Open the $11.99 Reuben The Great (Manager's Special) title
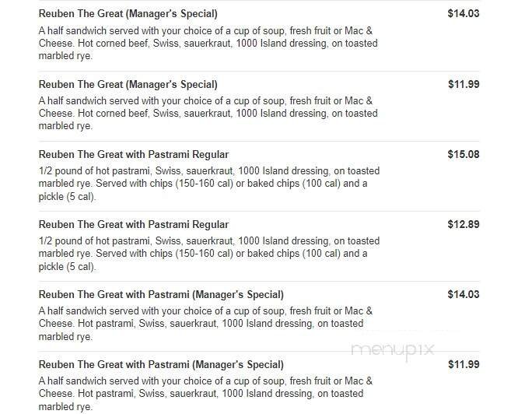The image size is (532, 414). (128, 84)
